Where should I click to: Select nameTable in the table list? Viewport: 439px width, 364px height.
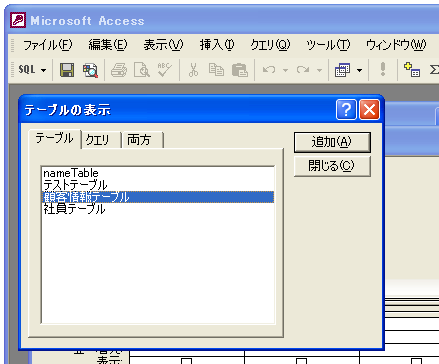[158, 173]
